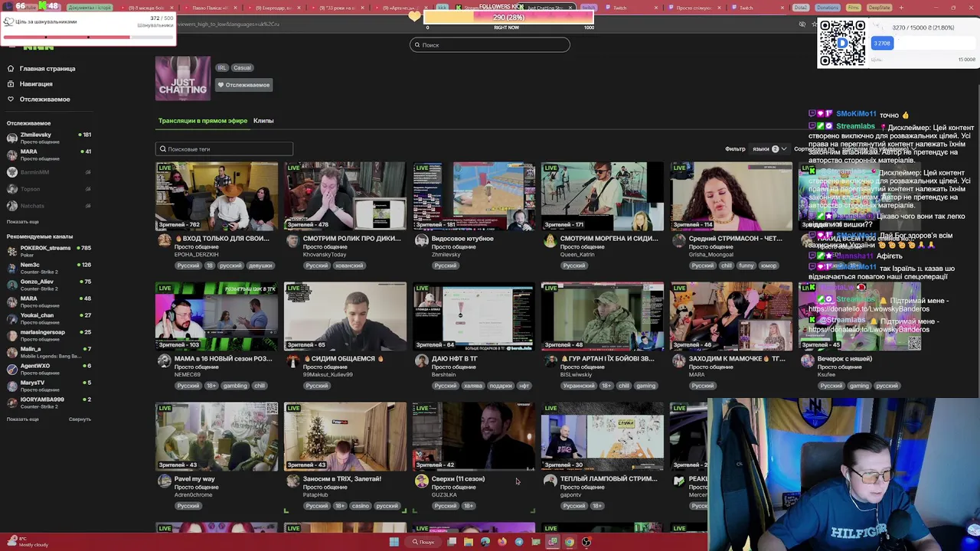The image size is (980, 551).
Task: Open a new browser tab with plus
Action: (x=901, y=8)
